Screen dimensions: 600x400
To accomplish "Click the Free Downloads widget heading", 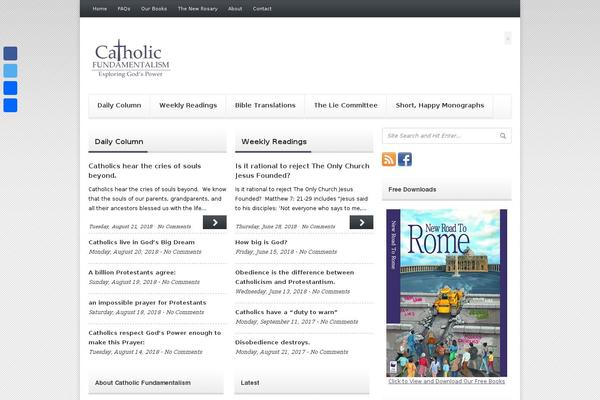I will coord(412,189).
